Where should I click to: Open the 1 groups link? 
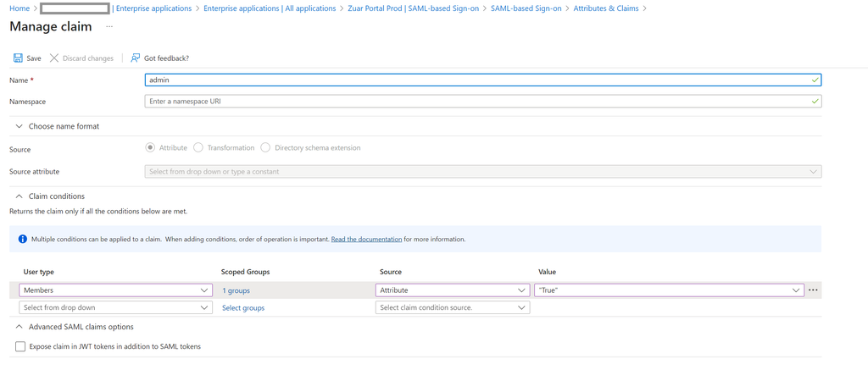pos(236,290)
